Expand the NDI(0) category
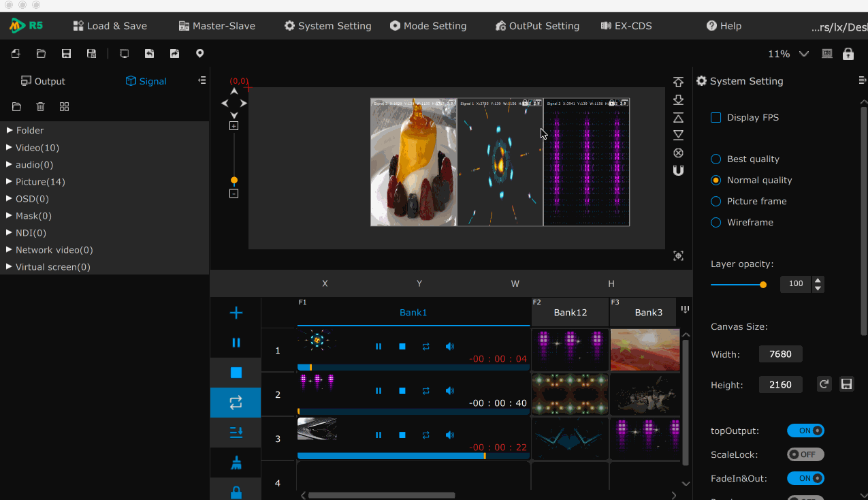868x500 pixels. (10, 232)
